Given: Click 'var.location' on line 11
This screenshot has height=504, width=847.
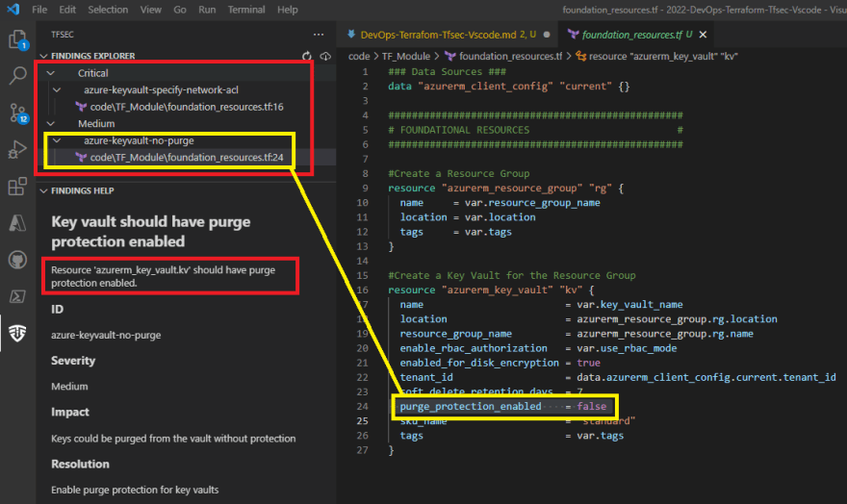Looking at the screenshot, I should (x=500, y=217).
